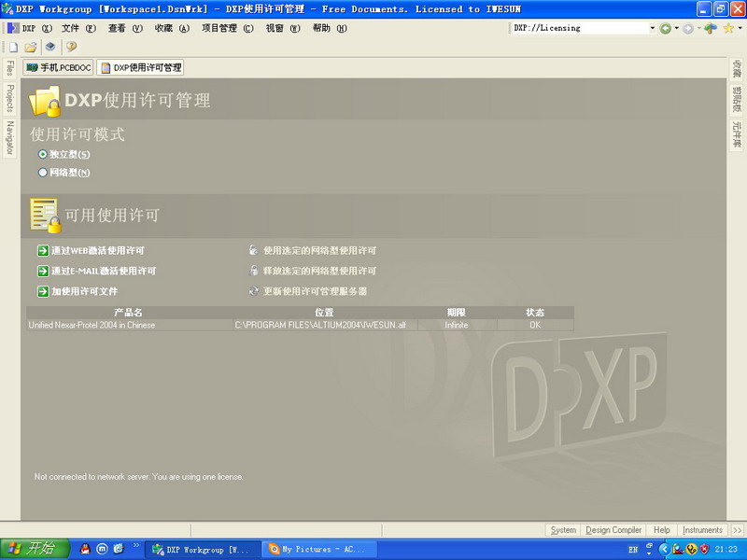The image size is (747, 560).
Task: Click the new document toolbar icon
Action: coord(13,47)
